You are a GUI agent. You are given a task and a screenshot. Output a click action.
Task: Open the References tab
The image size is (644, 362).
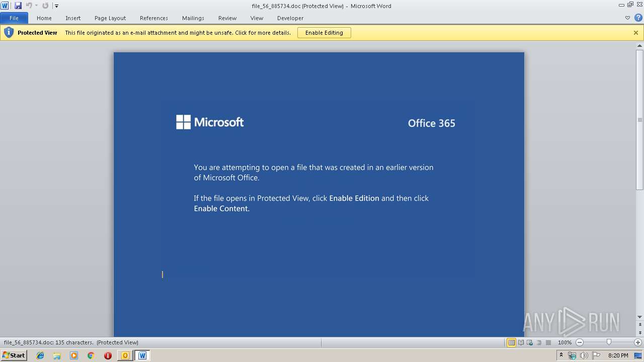tap(154, 18)
